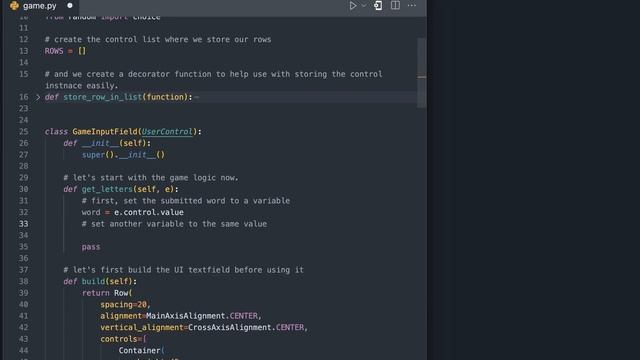640x360 pixels.
Task: Open more actions ellipsis menu
Action: pyautogui.click(x=412, y=6)
